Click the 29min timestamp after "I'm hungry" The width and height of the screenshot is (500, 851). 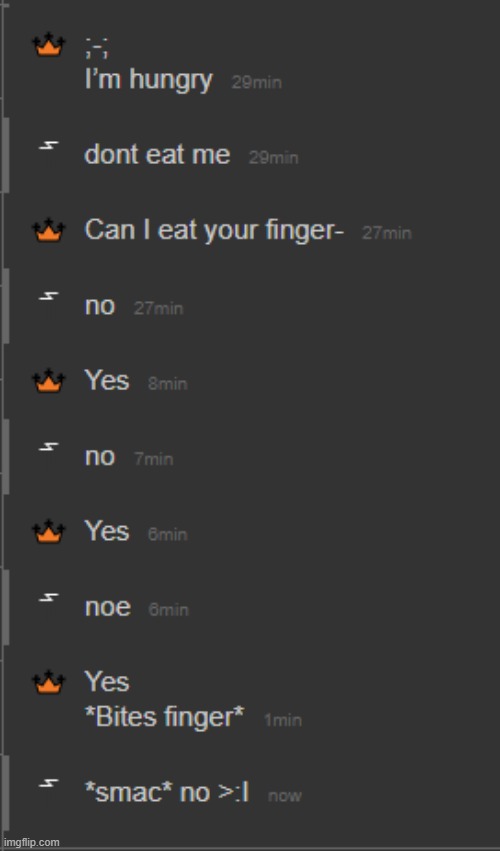coord(256,82)
